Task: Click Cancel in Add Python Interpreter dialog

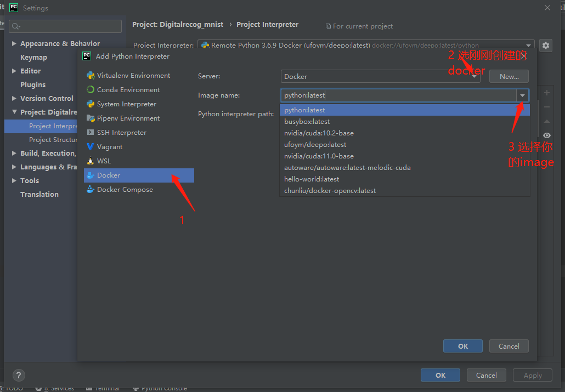Action: (x=509, y=346)
